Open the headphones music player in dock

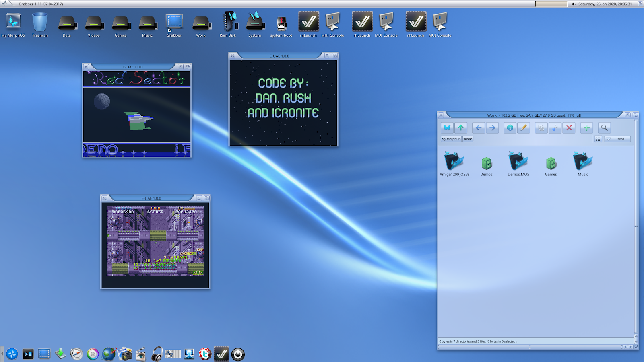coord(157,354)
